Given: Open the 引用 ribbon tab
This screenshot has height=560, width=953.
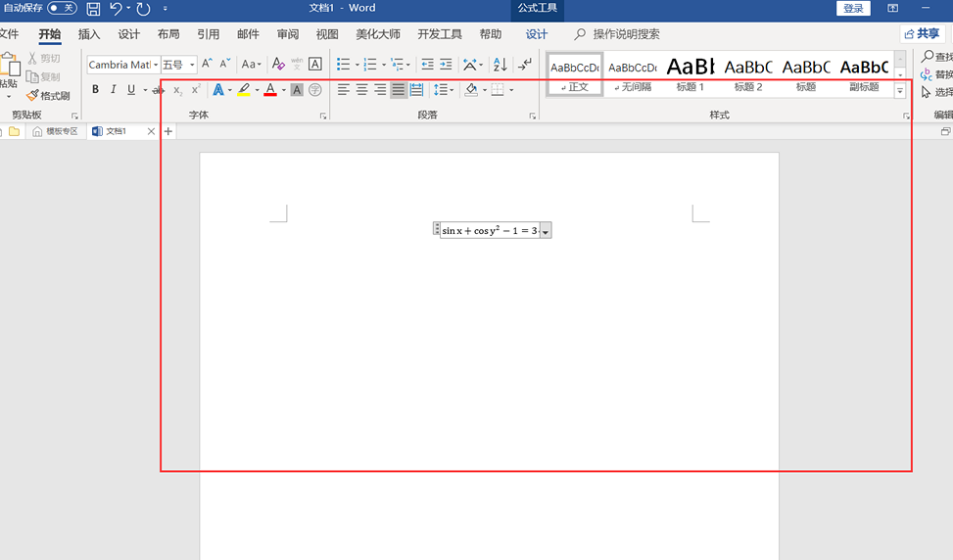Looking at the screenshot, I should coord(208,34).
